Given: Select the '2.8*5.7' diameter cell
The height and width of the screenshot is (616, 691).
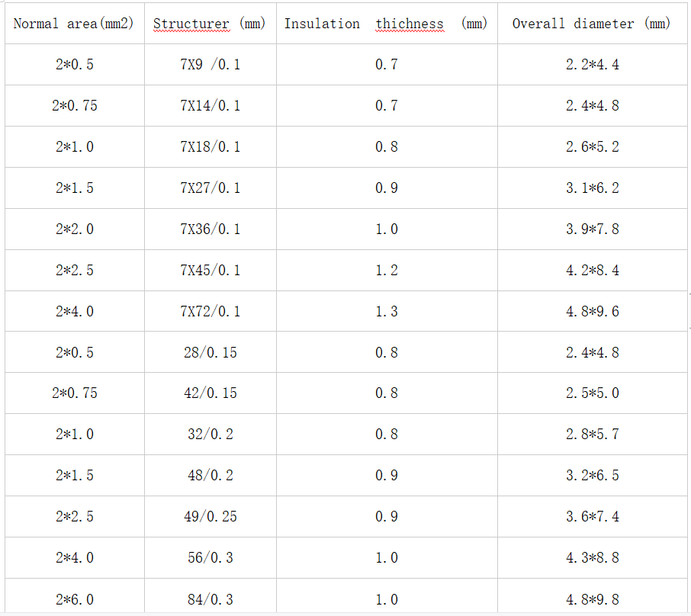Looking at the screenshot, I should tap(592, 434).
